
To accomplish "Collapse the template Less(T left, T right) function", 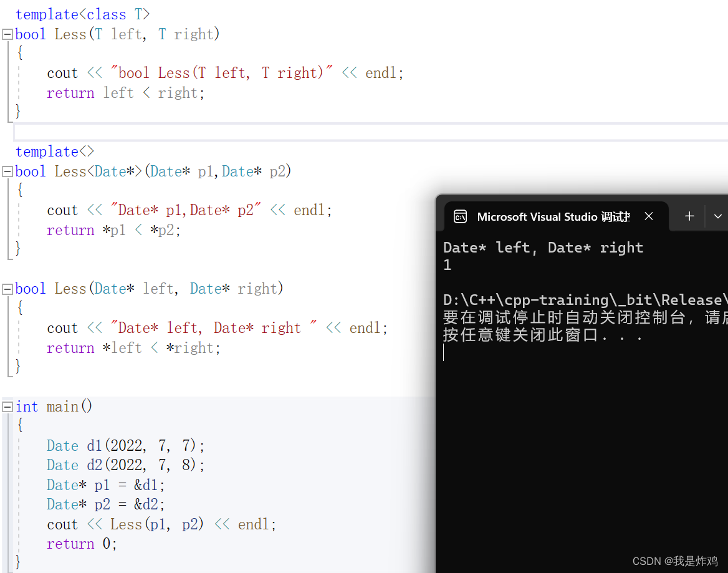I will click(7, 34).
